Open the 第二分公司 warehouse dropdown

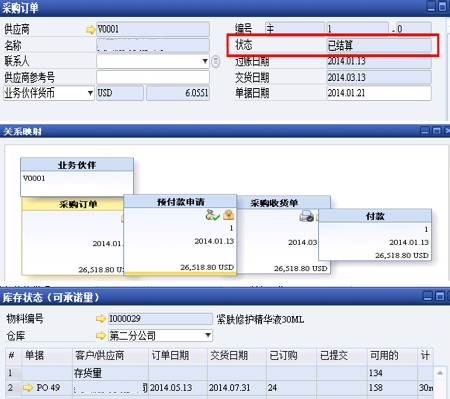(208, 335)
